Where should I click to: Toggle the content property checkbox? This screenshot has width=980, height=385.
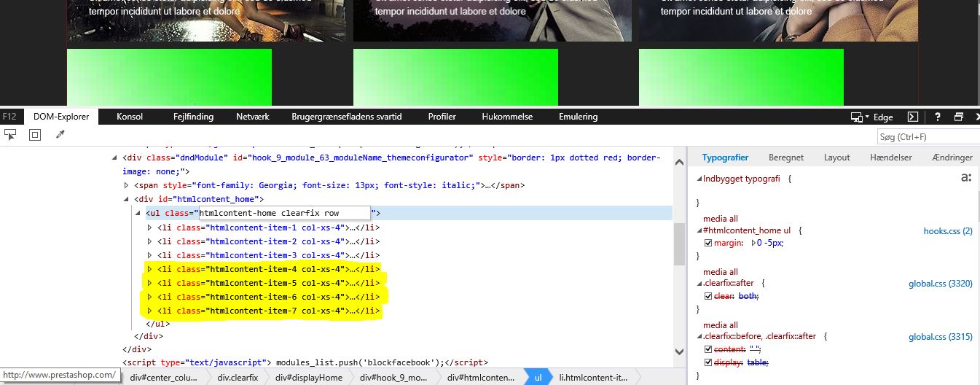tap(708, 349)
